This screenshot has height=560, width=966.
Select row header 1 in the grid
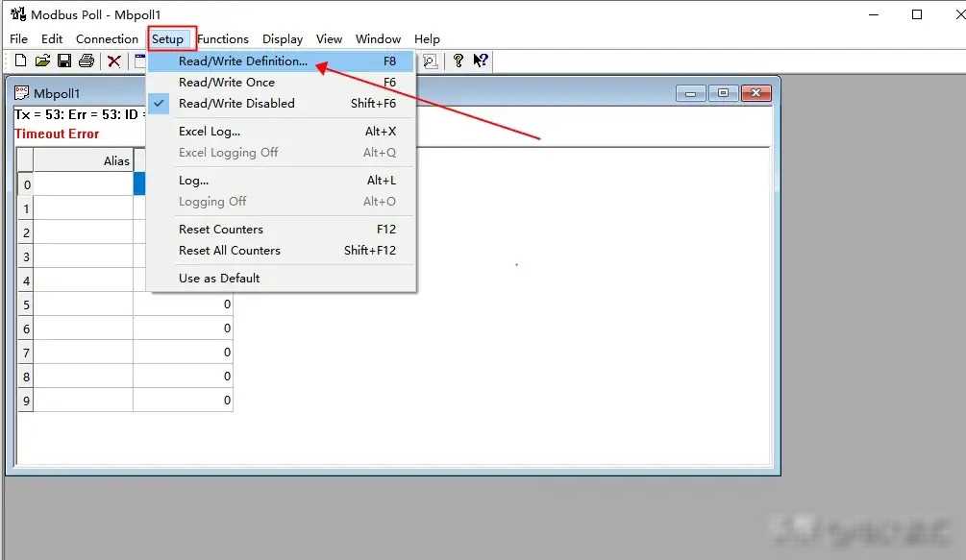click(25, 208)
